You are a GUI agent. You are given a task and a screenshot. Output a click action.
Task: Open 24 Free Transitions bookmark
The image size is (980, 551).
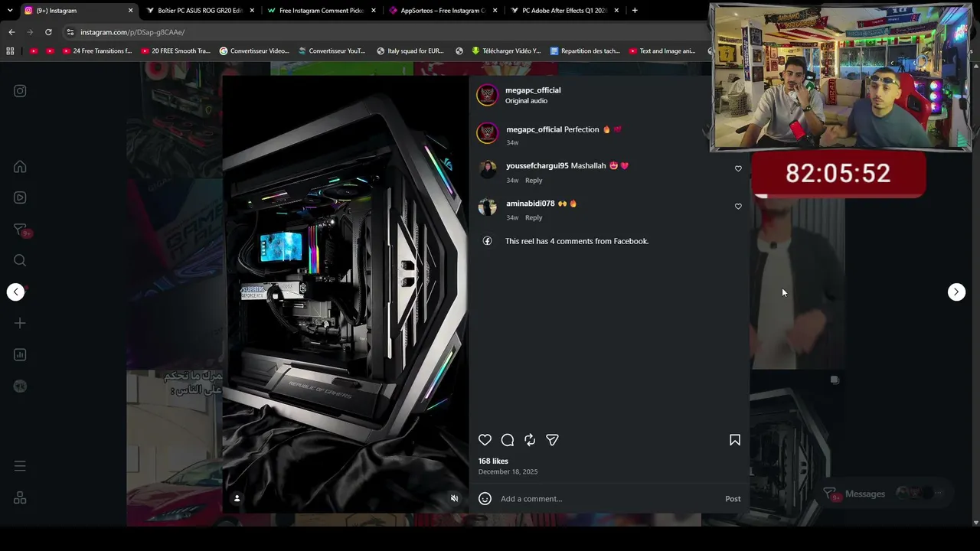click(96, 51)
